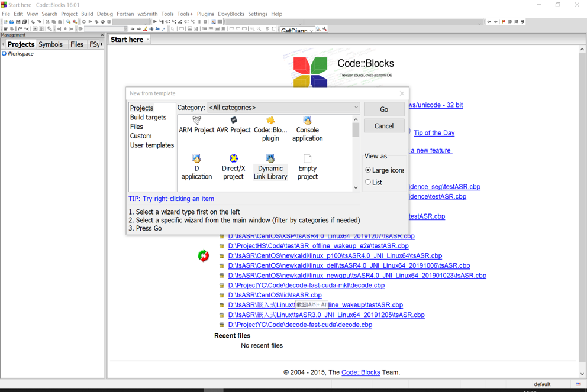587x392 pixels.
Task: Click the Abort build toolbar icon
Action: coord(109,22)
